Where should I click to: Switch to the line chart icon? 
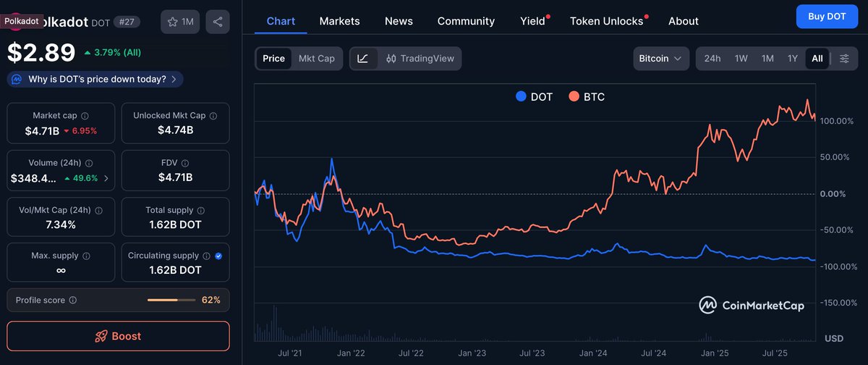coord(363,59)
